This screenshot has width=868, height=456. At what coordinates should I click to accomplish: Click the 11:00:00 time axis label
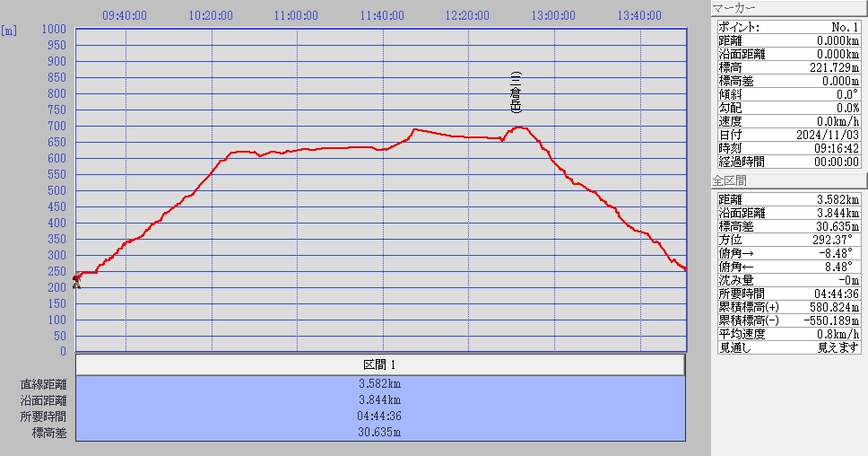tap(297, 15)
